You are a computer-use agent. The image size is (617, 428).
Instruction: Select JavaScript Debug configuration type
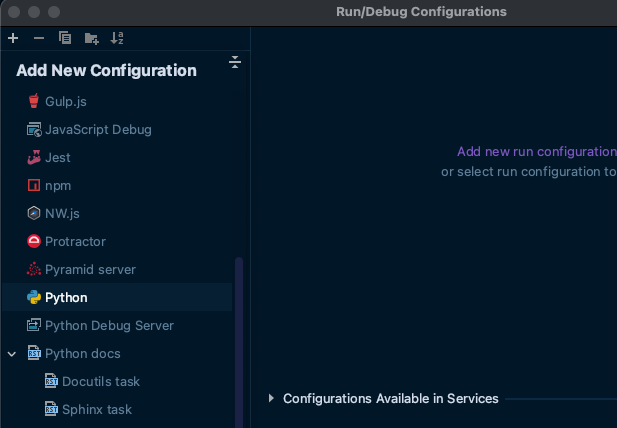click(98, 129)
